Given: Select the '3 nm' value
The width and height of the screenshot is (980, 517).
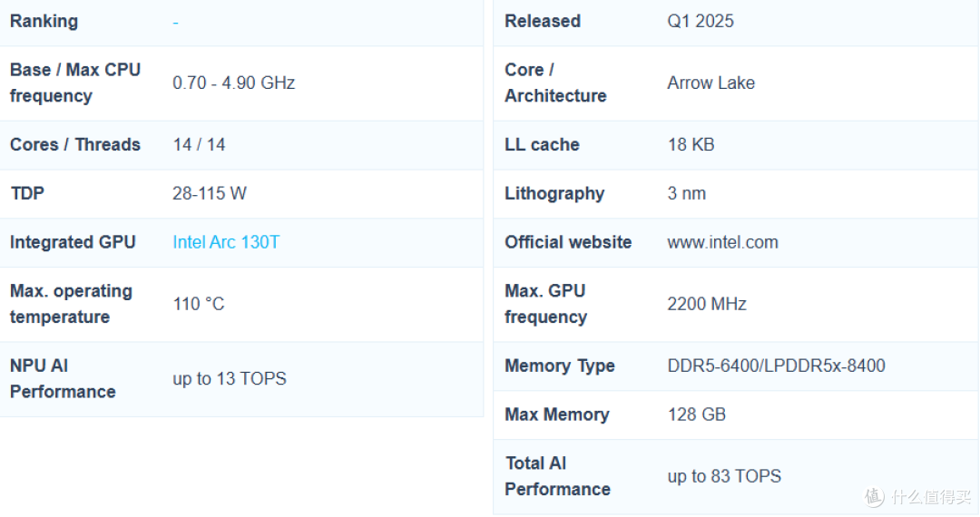Looking at the screenshot, I should click(x=687, y=193).
